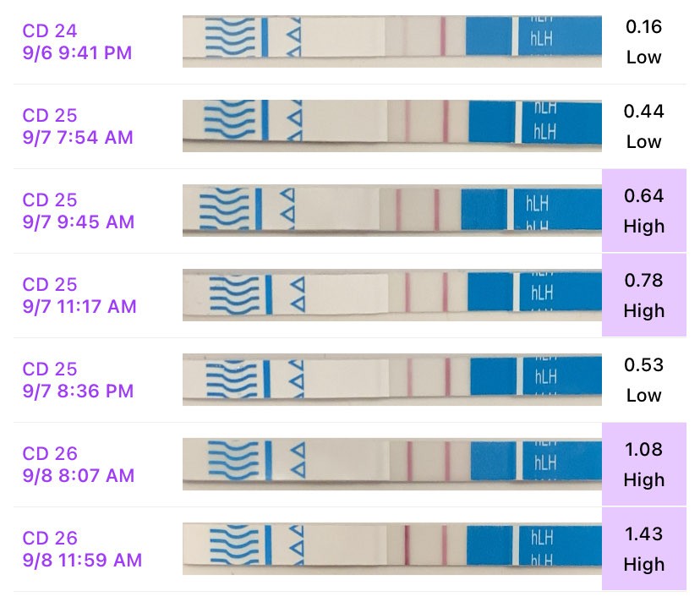View the test strip photo for 9/7 7:54 AM
The image size is (700, 613).
(x=391, y=126)
